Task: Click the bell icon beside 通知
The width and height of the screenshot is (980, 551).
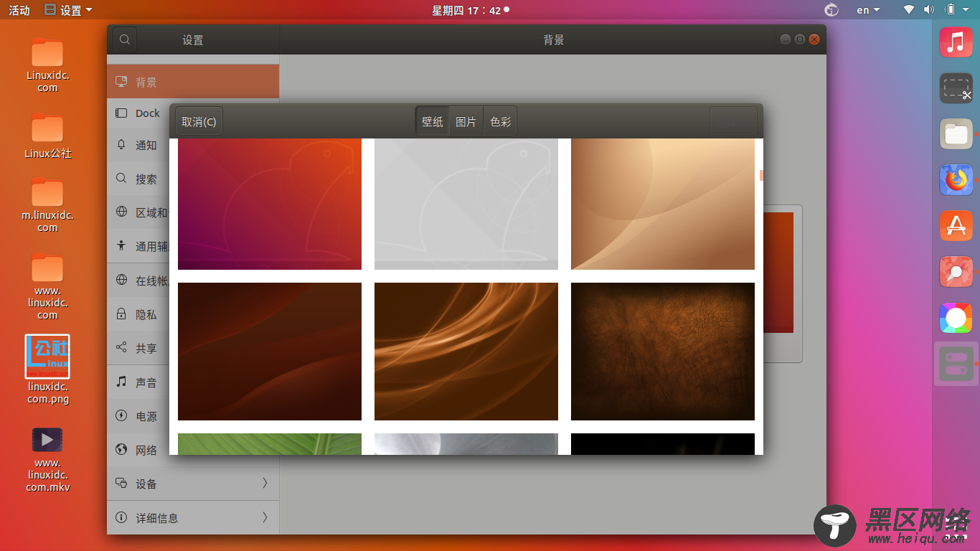Action: pyautogui.click(x=121, y=145)
